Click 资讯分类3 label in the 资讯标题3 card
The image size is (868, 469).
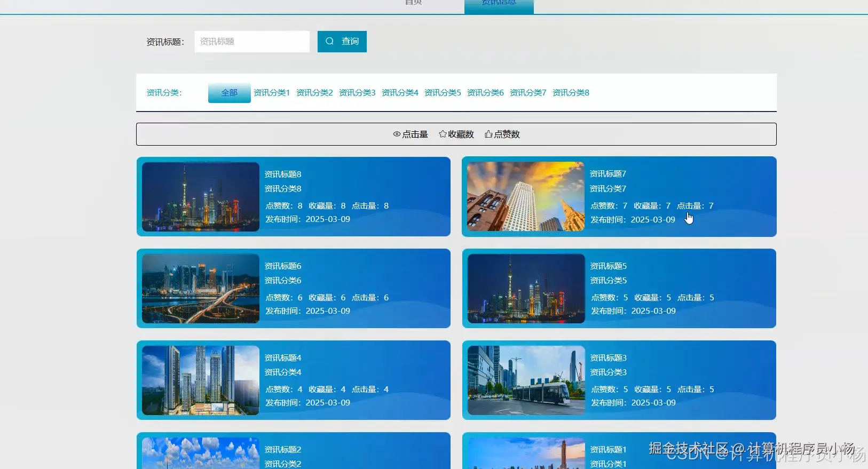click(609, 372)
